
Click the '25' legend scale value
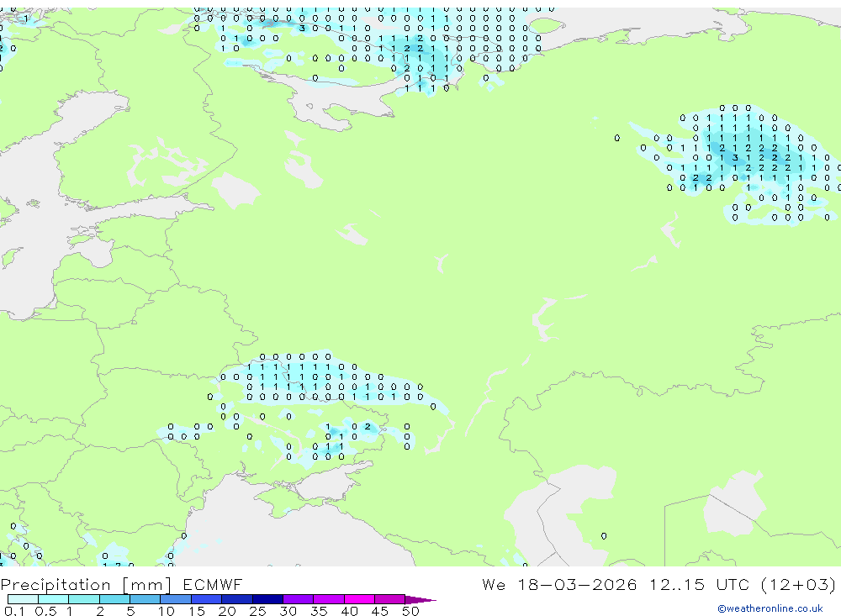[257, 611]
